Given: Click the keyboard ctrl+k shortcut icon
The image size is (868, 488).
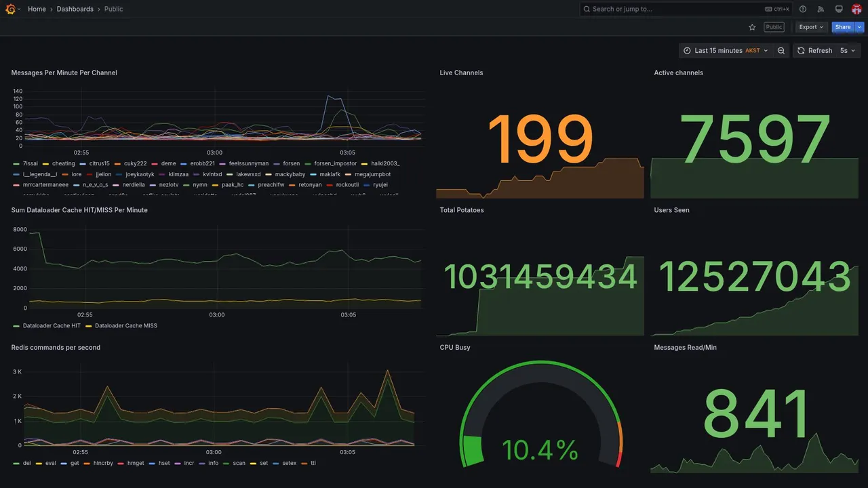Looking at the screenshot, I should point(769,9).
